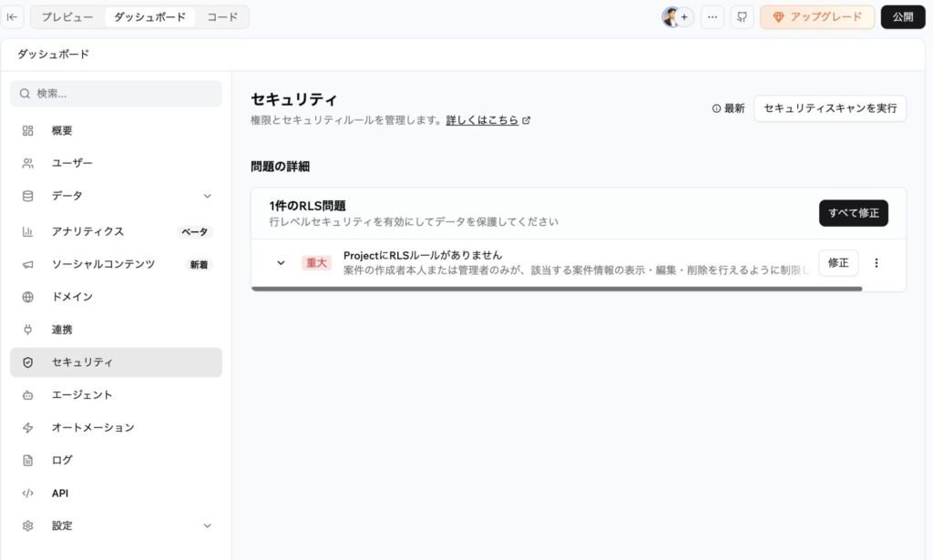Image resolution: width=933 pixels, height=560 pixels.
Task: Switch to the コード tab
Action: (222, 17)
